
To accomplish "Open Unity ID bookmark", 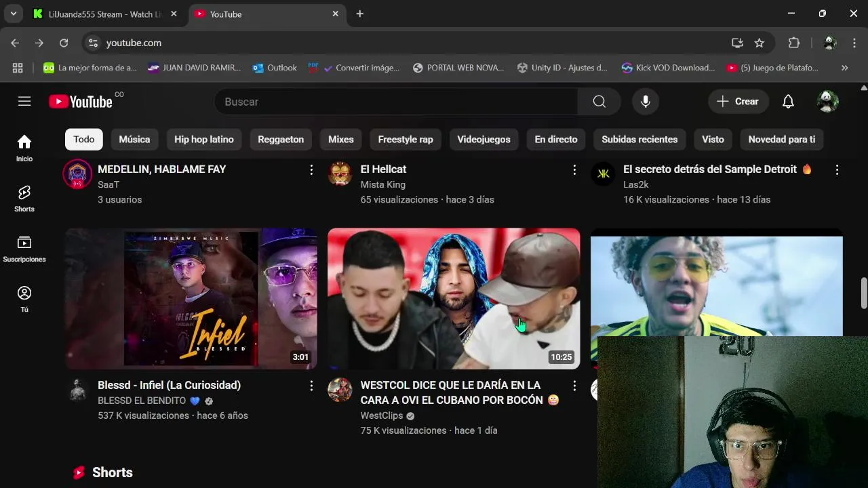I will pos(562,68).
